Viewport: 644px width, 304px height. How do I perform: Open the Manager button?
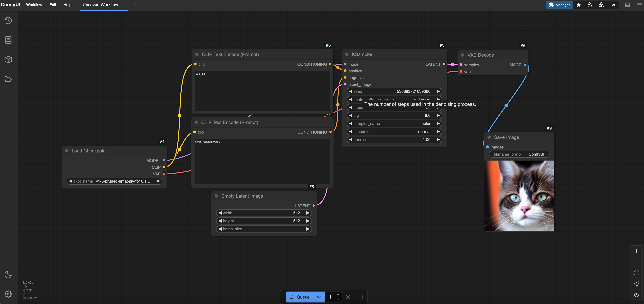(559, 5)
